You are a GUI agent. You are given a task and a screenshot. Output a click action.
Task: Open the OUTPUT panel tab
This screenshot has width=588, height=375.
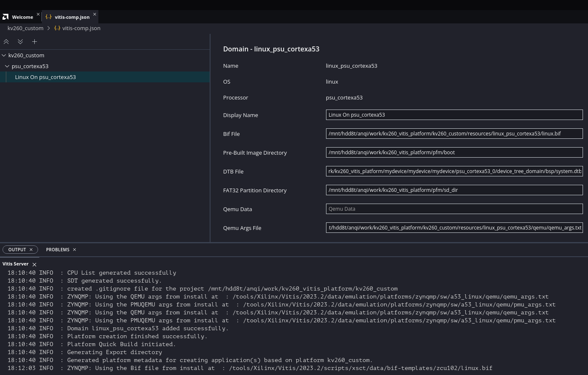pyautogui.click(x=17, y=250)
